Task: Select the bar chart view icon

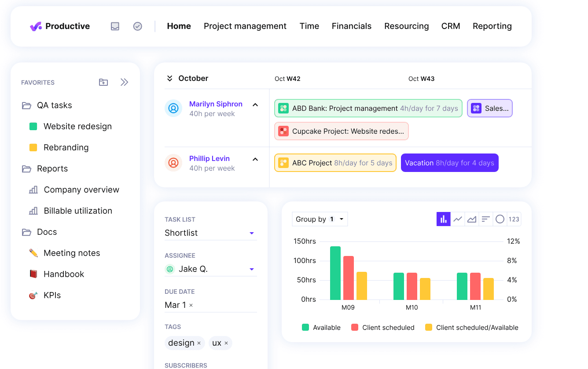Action: pos(444,219)
